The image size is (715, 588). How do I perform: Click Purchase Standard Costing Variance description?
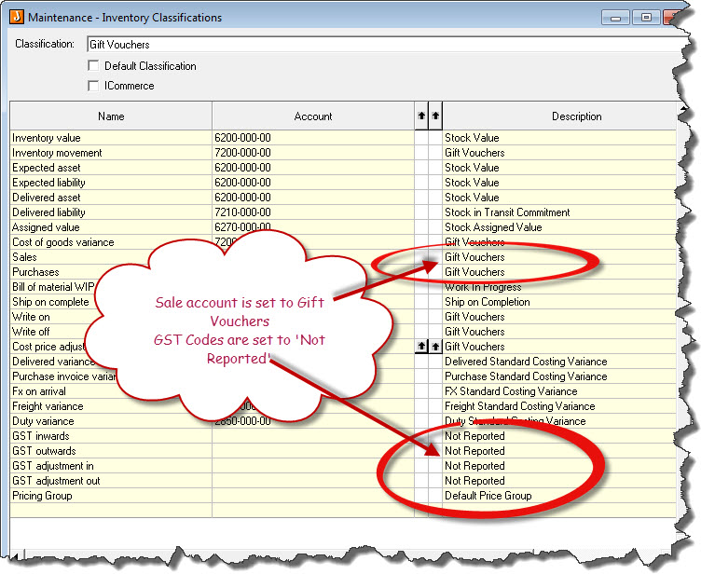(526, 376)
